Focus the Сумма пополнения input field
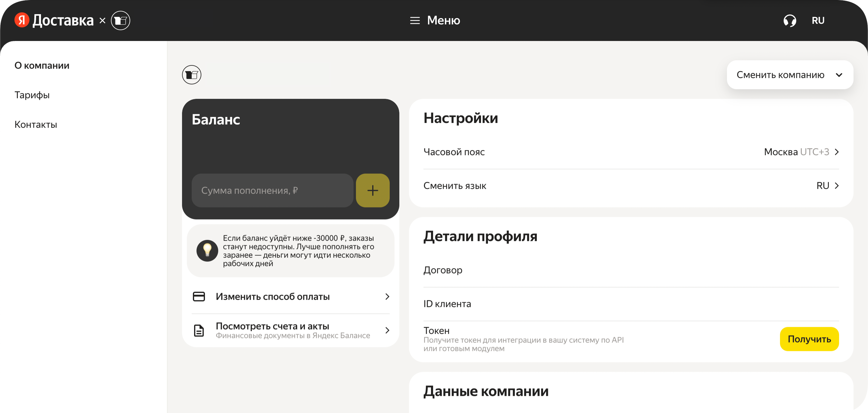The image size is (868, 413). (272, 191)
